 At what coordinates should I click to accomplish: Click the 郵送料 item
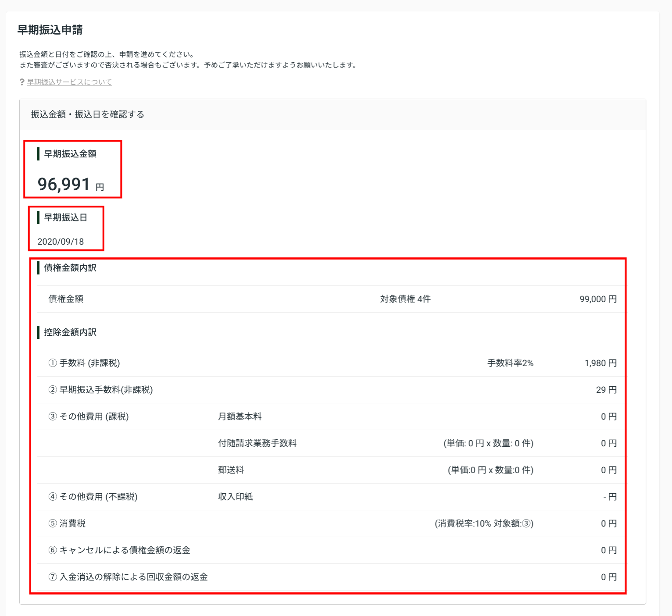point(231,470)
